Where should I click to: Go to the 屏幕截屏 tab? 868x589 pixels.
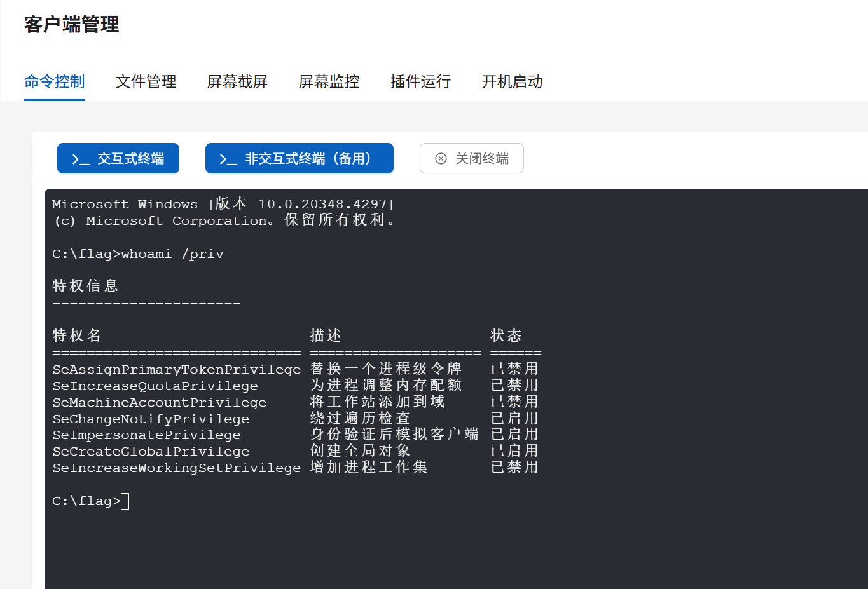click(238, 82)
